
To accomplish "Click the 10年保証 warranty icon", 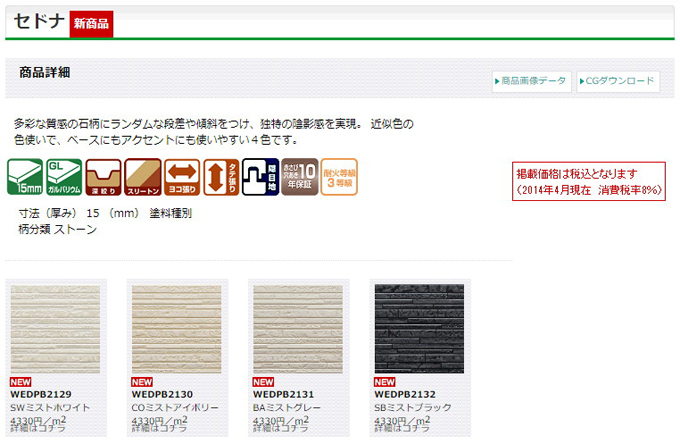I will [x=300, y=177].
